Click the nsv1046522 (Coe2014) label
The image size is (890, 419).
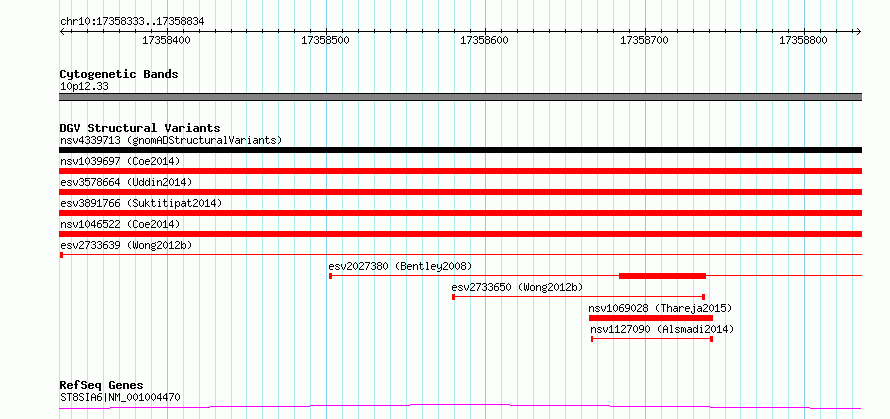120,224
